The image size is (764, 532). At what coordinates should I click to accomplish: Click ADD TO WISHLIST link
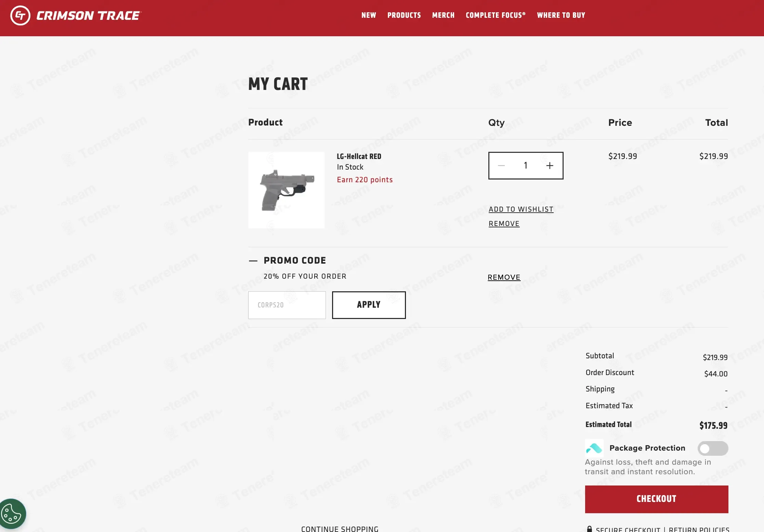pyautogui.click(x=521, y=209)
